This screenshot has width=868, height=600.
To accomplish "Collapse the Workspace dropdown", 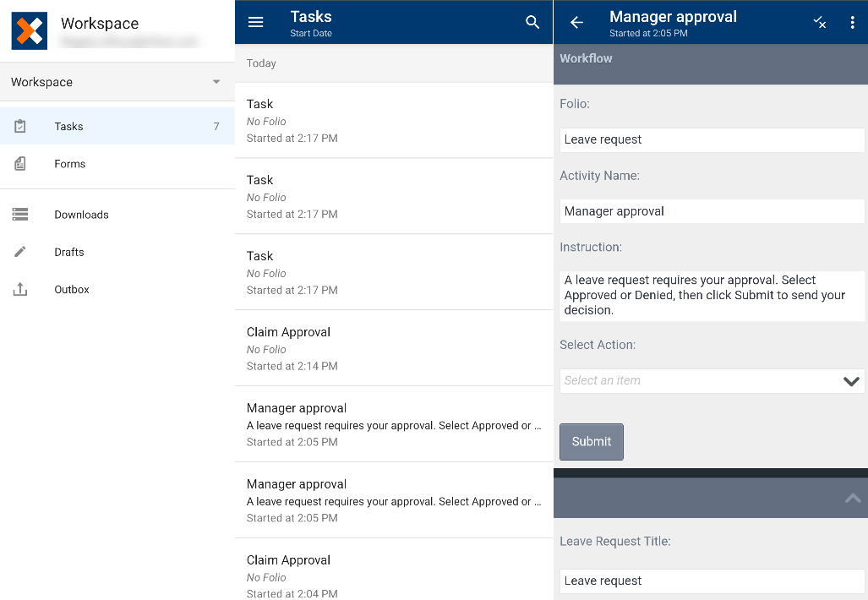I will tap(216, 82).
